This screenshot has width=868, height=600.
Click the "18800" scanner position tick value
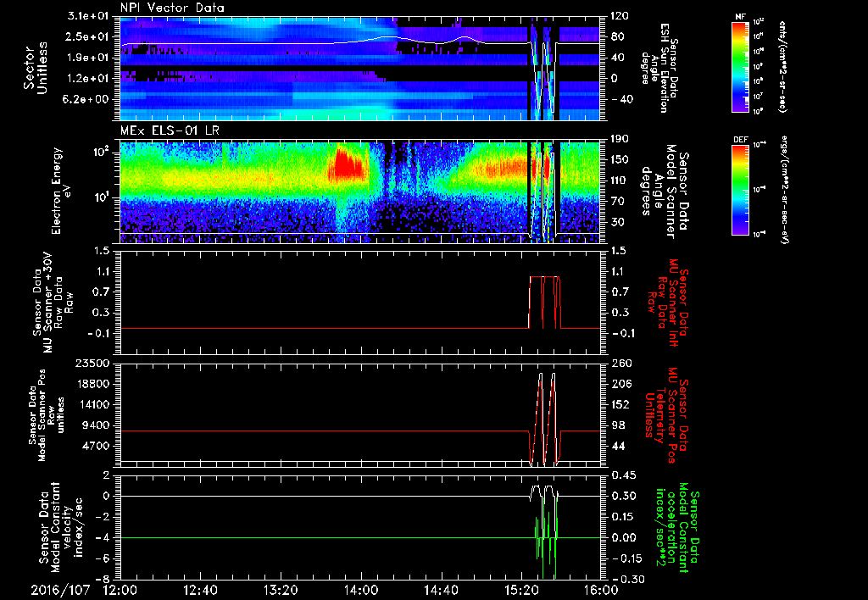coord(93,384)
